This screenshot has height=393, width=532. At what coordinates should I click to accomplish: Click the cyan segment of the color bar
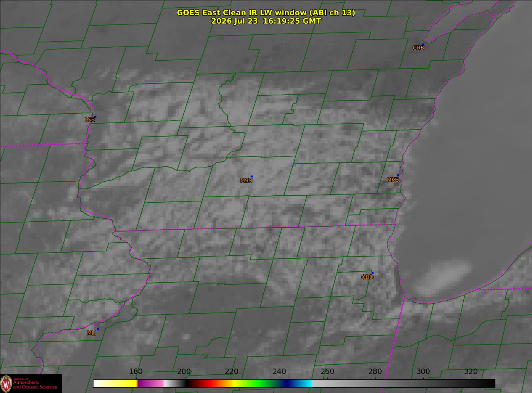tap(304, 383)
